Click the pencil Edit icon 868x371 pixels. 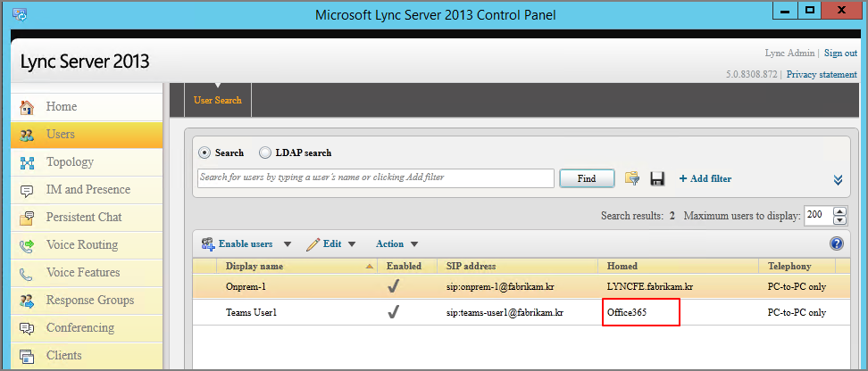pos(313,243)
